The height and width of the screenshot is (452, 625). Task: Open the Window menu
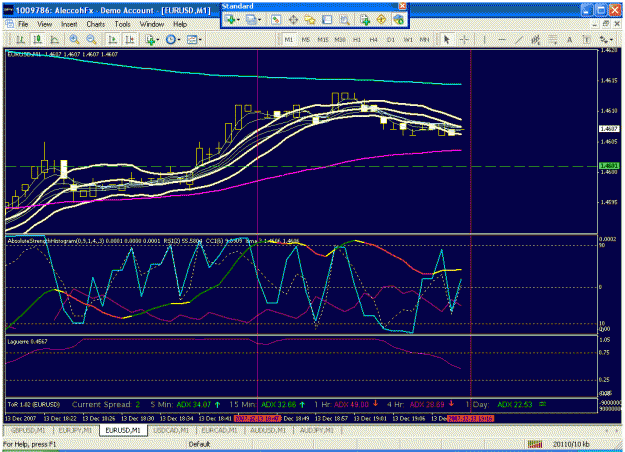[x=152, y=24]
